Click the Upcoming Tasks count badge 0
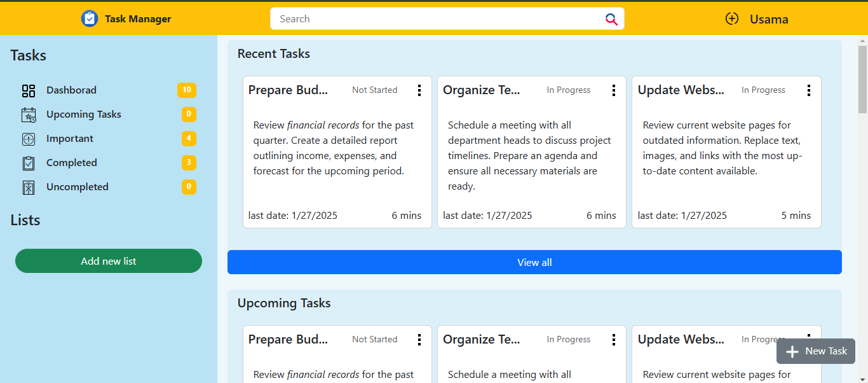Image resolution: width=868 pixels, height=383 pixels. tap(189, 115)
